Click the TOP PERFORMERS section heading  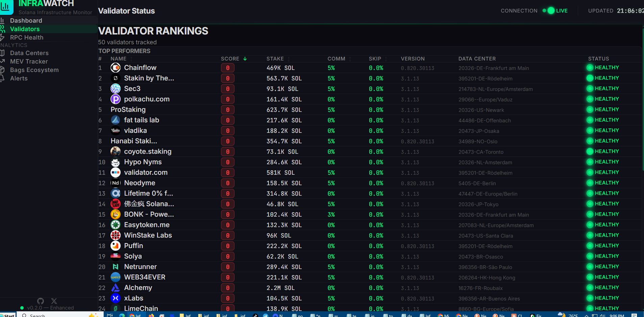tap(124, 51)
